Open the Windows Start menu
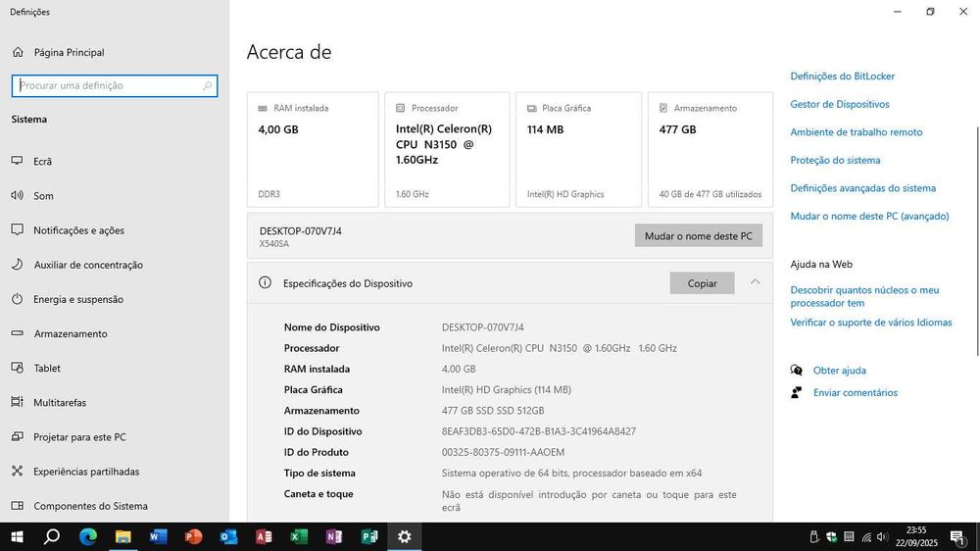Viewport: 980px width, 551px height. tap(18, 536)
